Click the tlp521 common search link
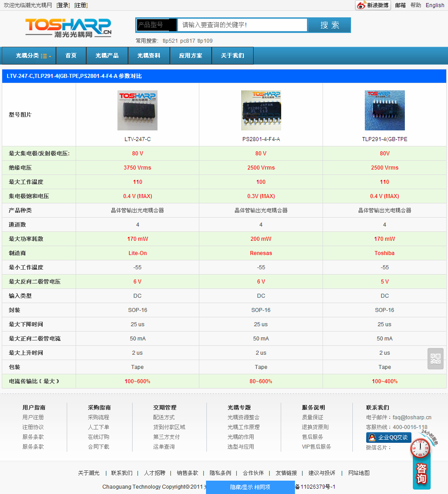448x494 pixels. (170, 40)
